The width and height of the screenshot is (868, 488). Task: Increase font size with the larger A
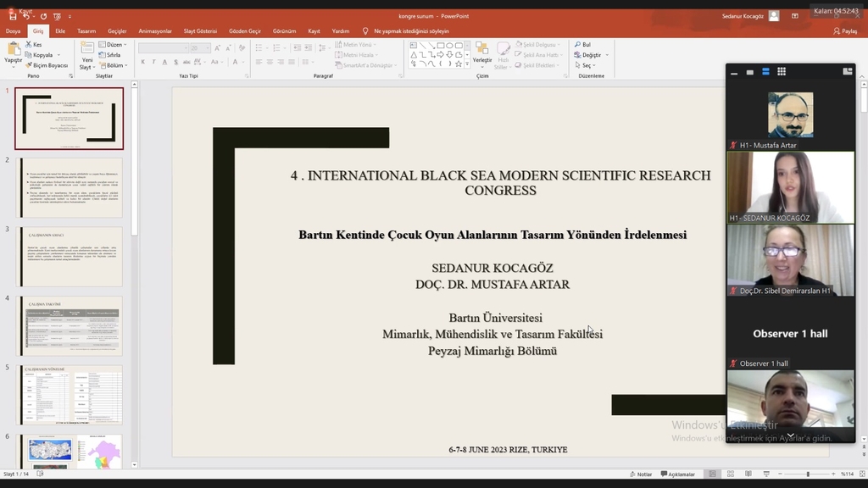(217, 48)
